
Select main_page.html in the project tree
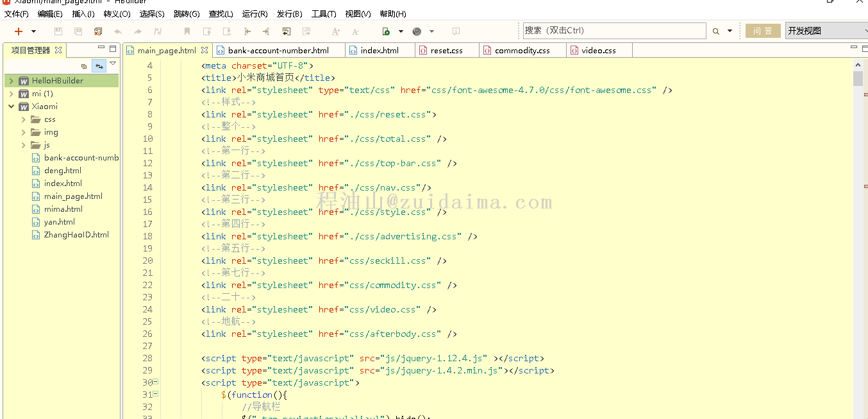(73, 196)
